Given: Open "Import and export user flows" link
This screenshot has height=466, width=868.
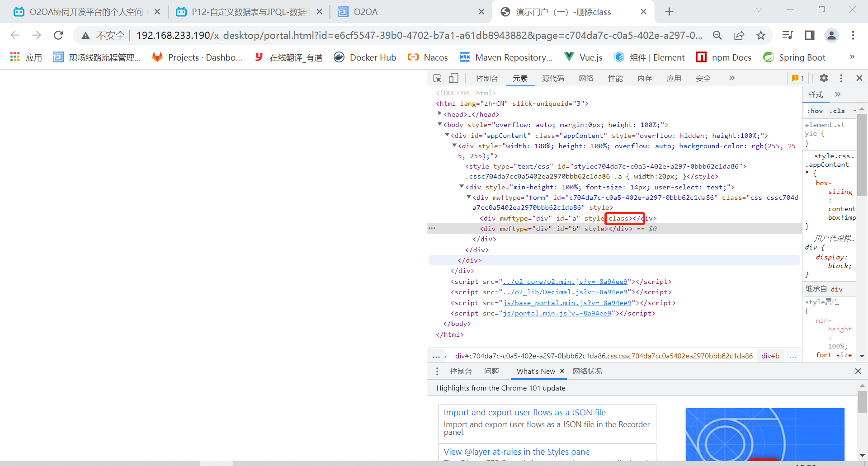Looking at the screenshot, I should coord(524,412).
